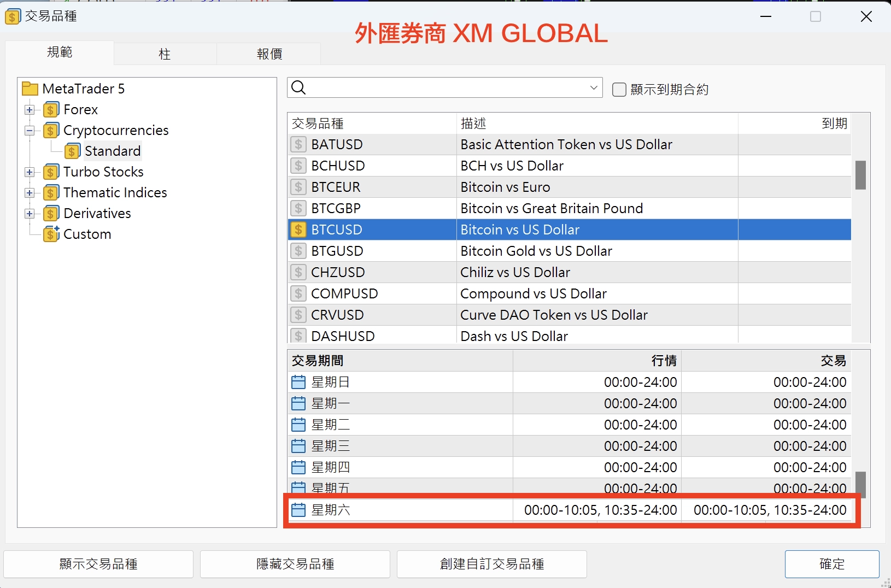This screenshot has width=891, height=588.
Task: Click the trading sessions scrollbar thumb
Action: 861,485
